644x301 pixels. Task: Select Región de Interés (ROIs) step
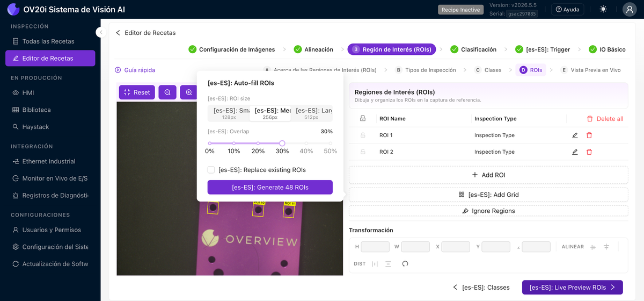392,49
